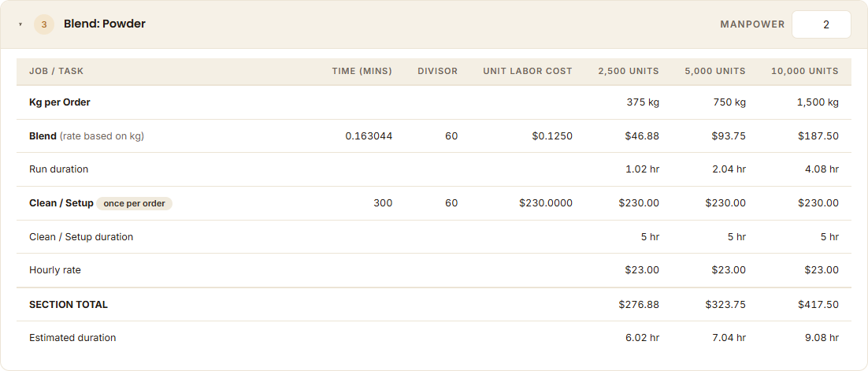Click the section total $276.88
Viewport: 868px width, 371px height.
640,305
